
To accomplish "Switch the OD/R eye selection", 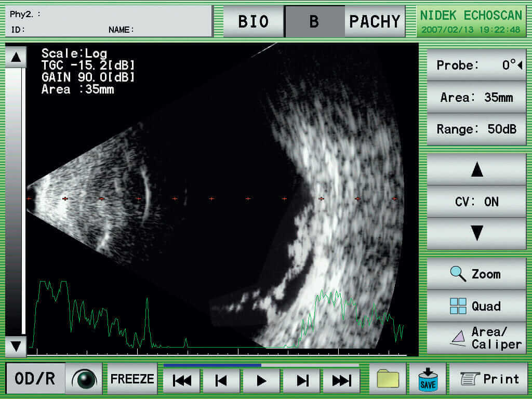I will click(35, 379).
